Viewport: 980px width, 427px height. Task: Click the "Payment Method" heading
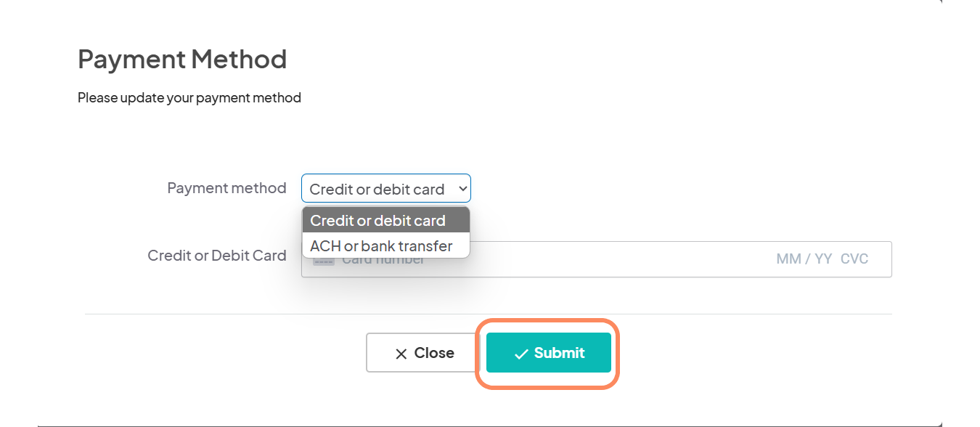[182, 59]
